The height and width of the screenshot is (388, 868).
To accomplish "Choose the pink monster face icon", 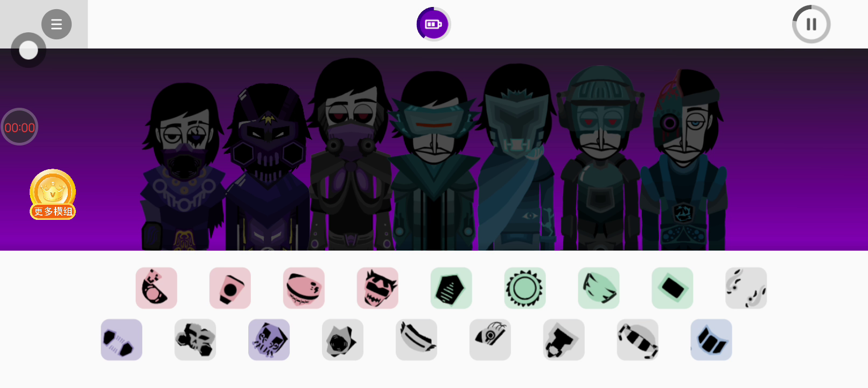I will click(377, 288).
